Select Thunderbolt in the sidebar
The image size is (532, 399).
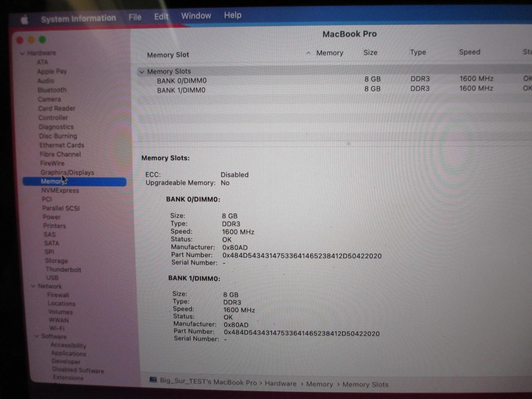(63, 270)
